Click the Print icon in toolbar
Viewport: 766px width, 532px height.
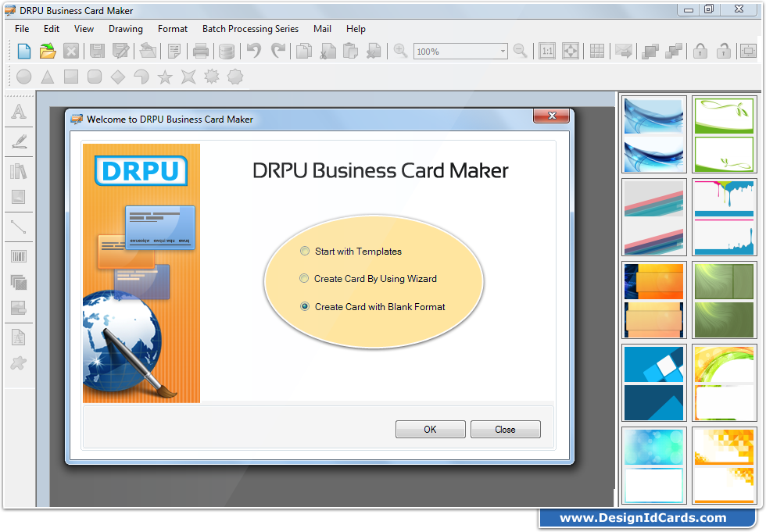pyautogui.click(x=200, y=52)
